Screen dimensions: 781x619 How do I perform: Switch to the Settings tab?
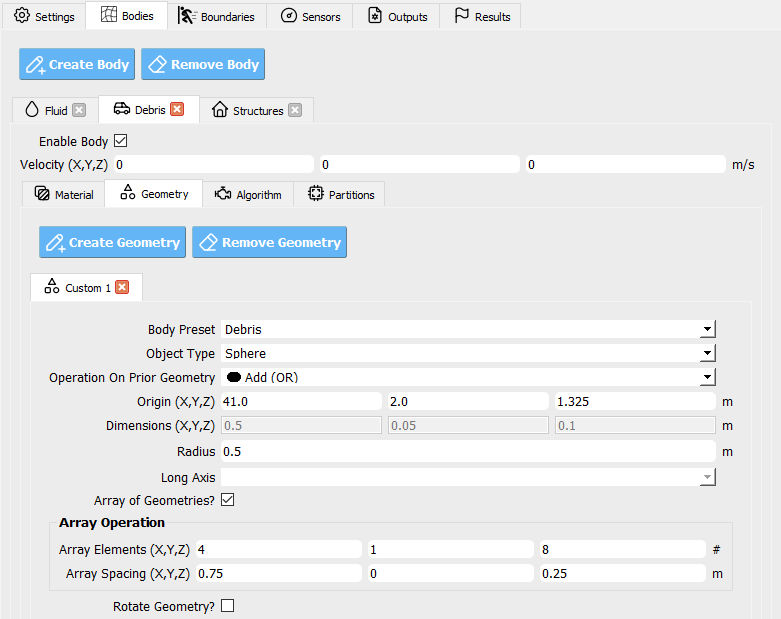(44, 16)
